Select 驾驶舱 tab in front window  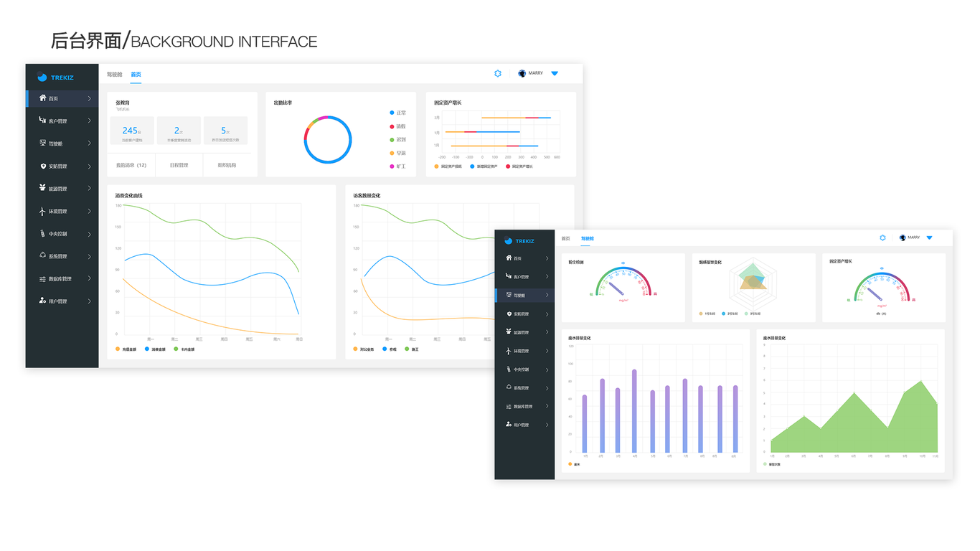click(x=588, y=238)
